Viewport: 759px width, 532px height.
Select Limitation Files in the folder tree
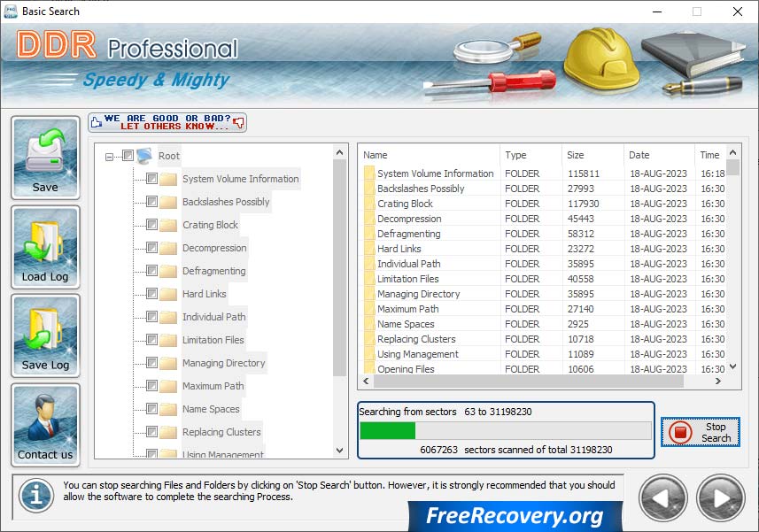[x=213, y=340]
